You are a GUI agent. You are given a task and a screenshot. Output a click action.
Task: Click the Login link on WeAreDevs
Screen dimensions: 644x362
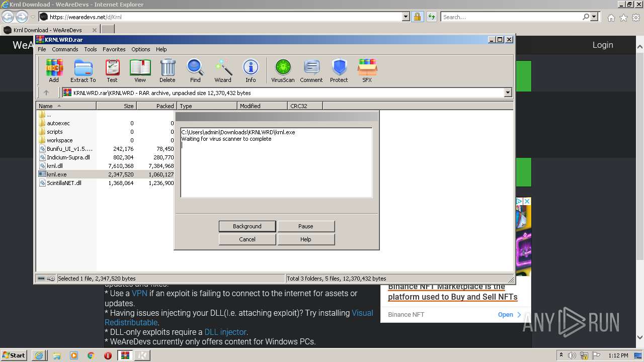[x=603, y=45]
